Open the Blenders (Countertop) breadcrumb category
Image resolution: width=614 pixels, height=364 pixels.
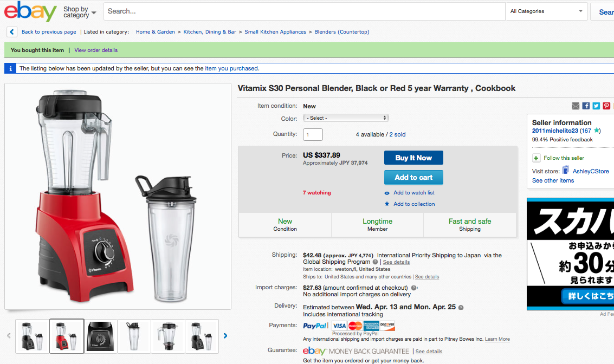point(342,32)
